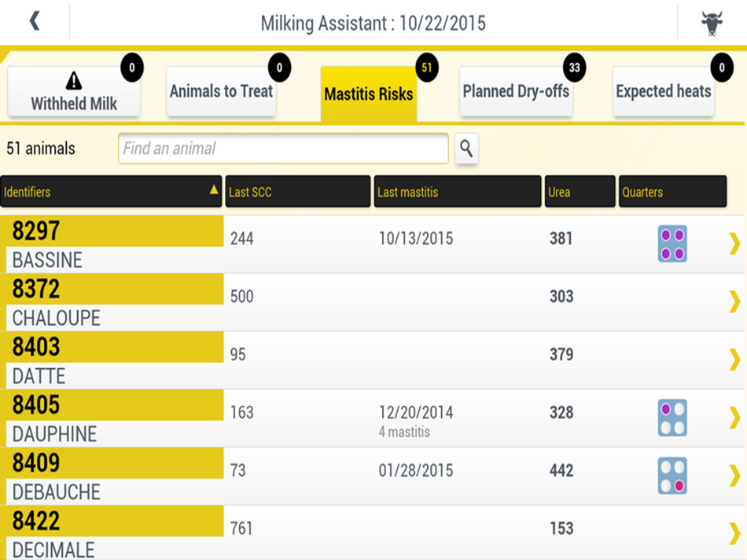Click Last SCC value 244
The width and height of the screenshot is (747, 560).
242,238
